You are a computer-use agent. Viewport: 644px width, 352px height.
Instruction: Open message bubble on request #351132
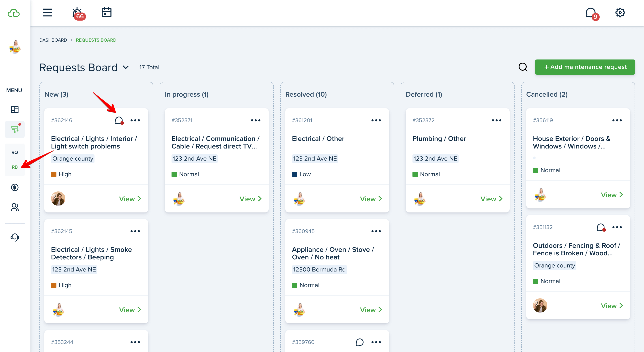pos(601,227)
